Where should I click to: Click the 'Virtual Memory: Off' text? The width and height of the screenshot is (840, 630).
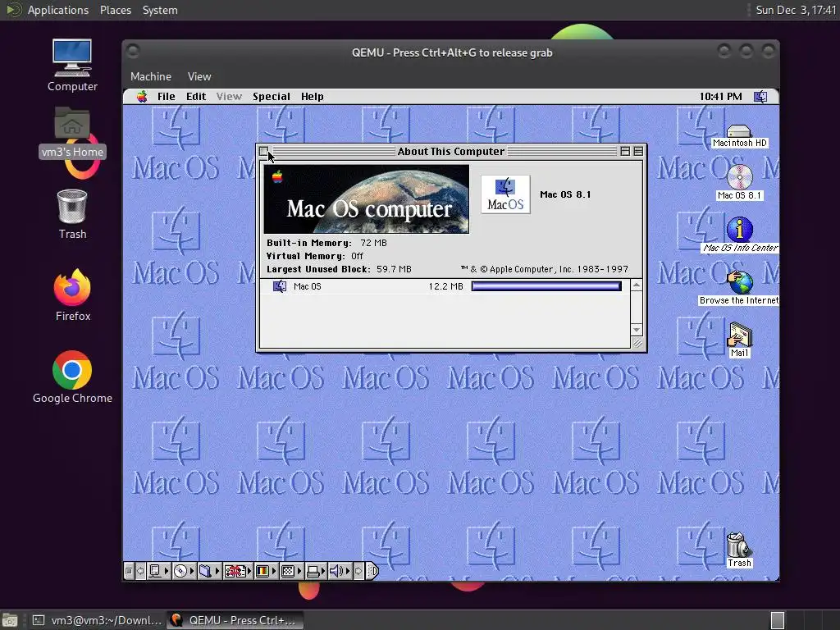pos(315,256)
